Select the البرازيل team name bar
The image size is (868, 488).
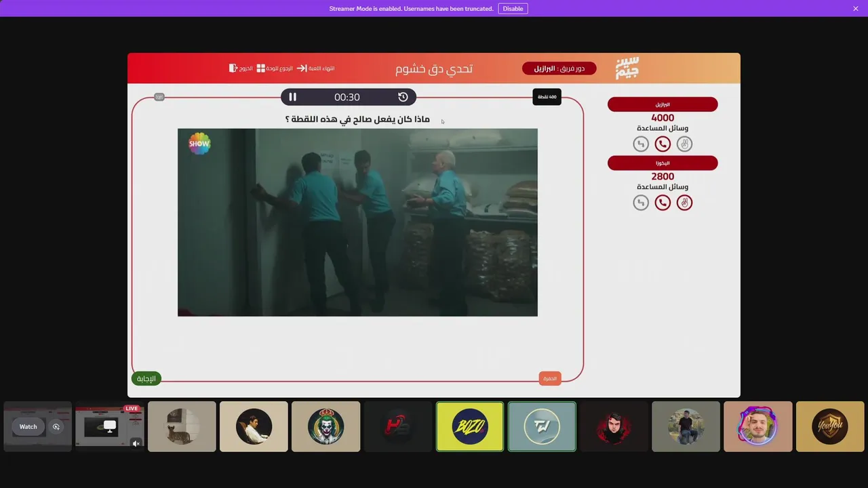click(663, 104)
